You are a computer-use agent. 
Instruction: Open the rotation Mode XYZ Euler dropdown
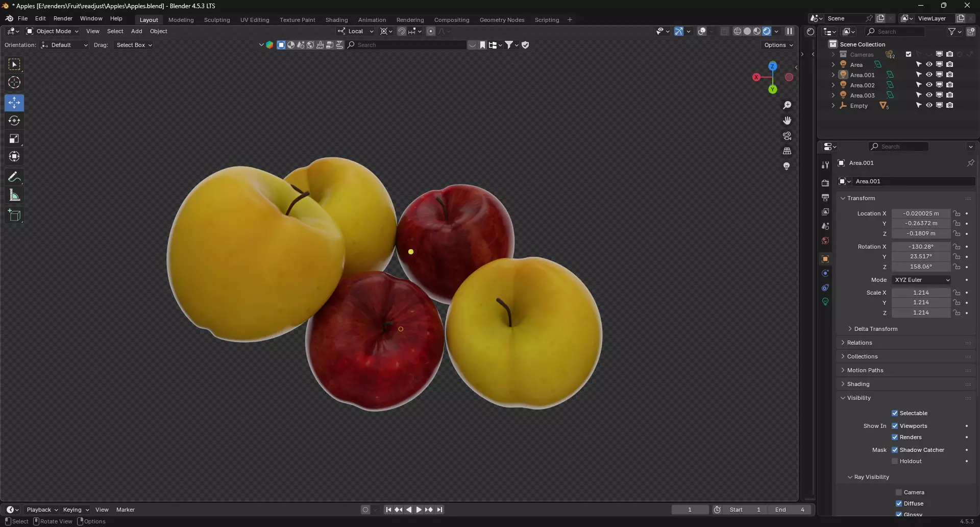click(x=922, y=280)
